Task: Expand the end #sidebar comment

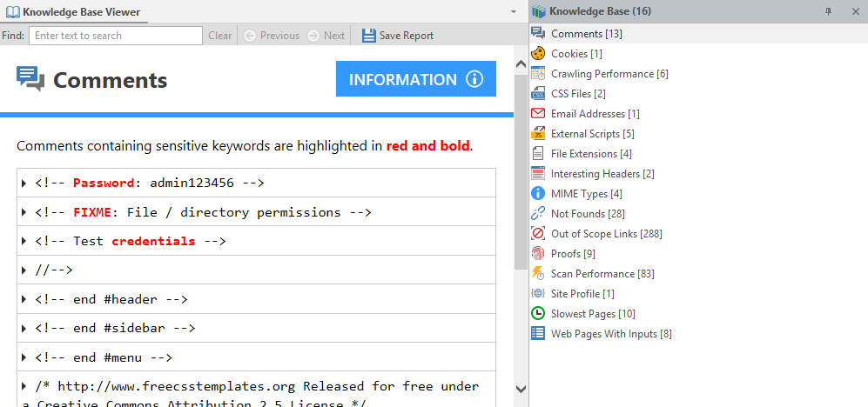Action: pos(24,329)
